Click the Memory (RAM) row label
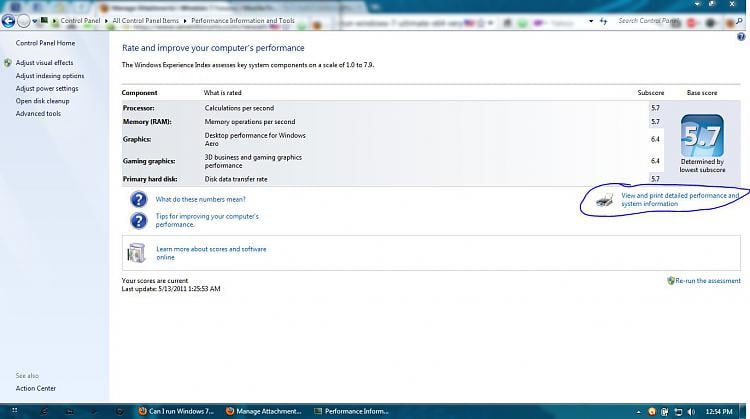The height and width of the screenshot is (419, 750). (x=147, y=122)
